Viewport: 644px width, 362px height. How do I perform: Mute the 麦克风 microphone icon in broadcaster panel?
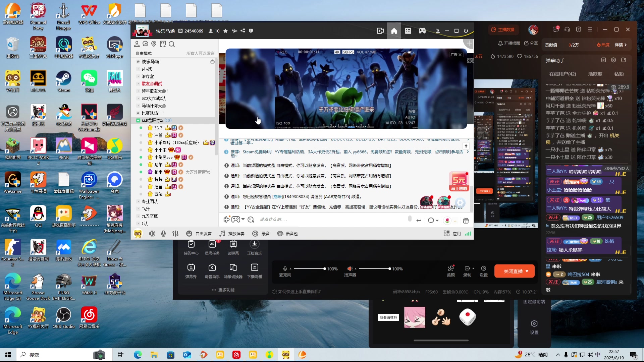285,268
